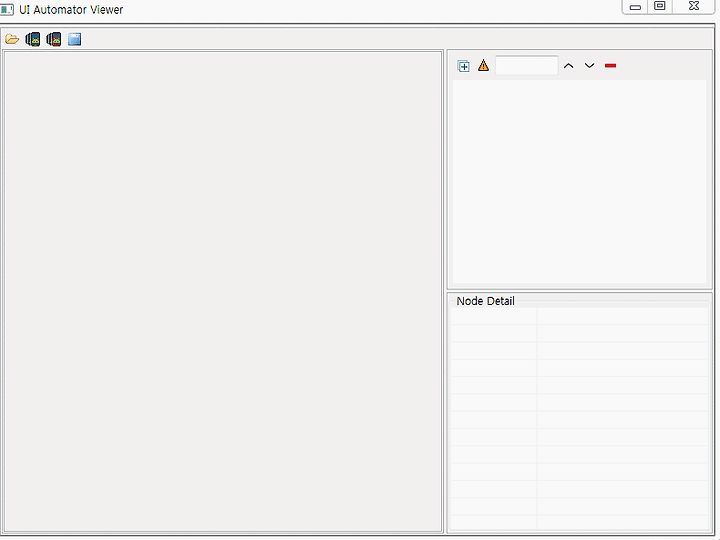Capture compressed hierarchy with the red-phone icon
This screenshot has height=540, width=720.
[x=54, y=39]
